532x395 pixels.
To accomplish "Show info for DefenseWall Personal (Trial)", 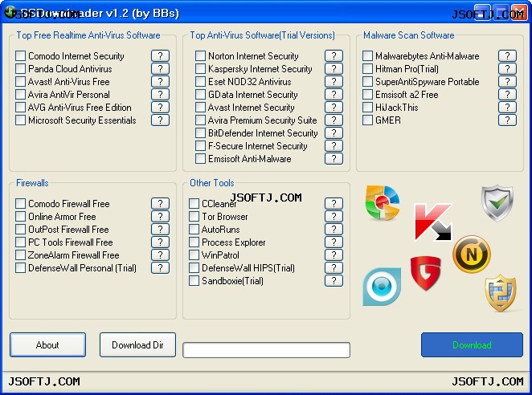I will pyautogui.click(x=160, y=268).
